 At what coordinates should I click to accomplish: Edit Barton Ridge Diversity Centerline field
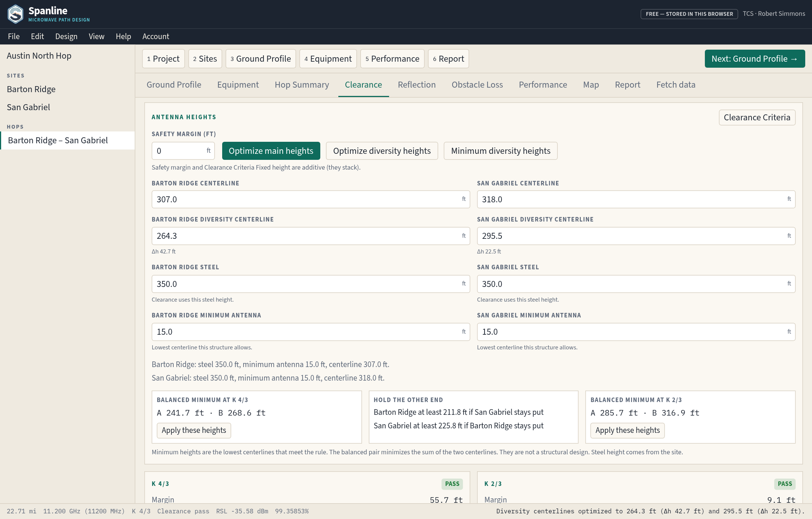[311, 236]
